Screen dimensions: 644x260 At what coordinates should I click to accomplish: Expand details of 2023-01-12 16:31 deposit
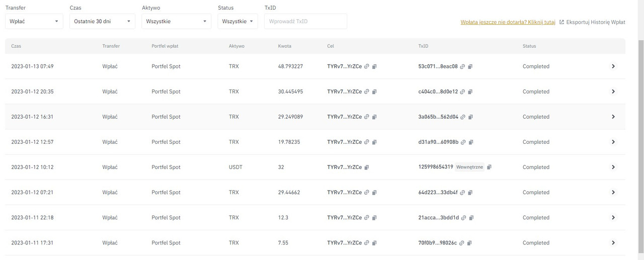[613, 117]
